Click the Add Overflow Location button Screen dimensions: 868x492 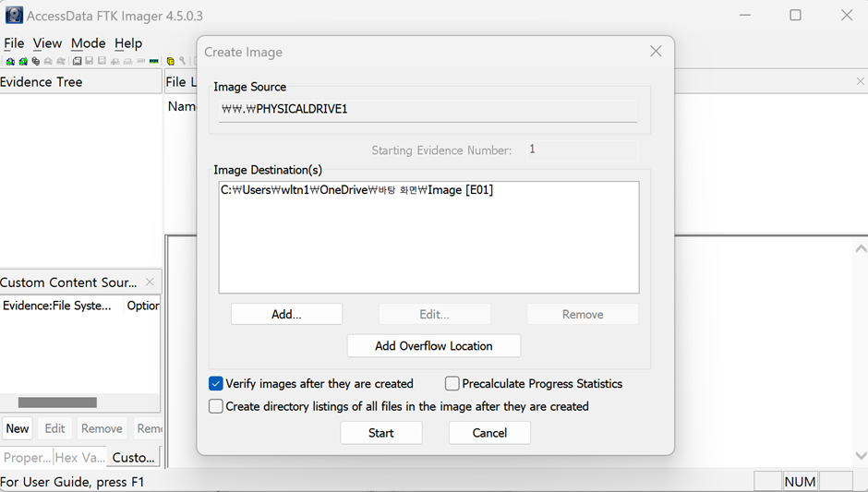tap(433, 346)
